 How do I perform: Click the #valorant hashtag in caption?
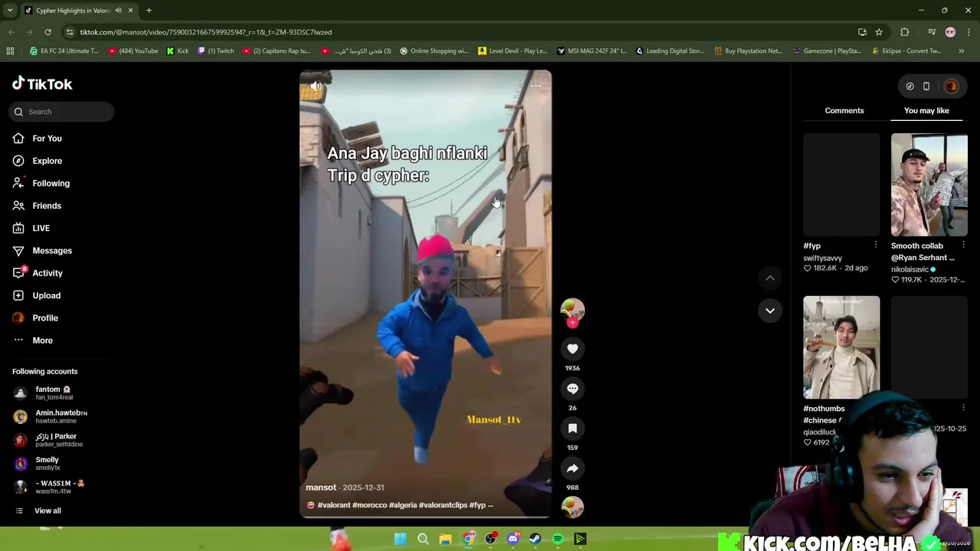pos(334,505)
